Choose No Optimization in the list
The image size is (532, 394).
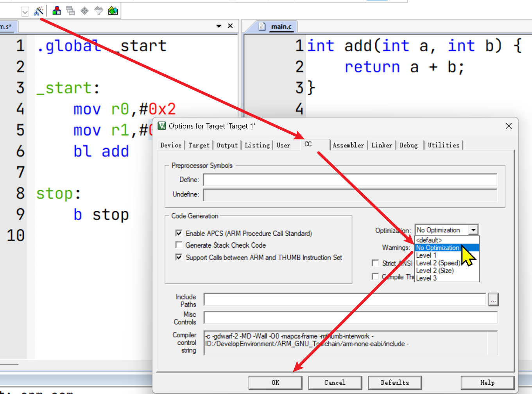pyautogui.click(x=447, y=248)
